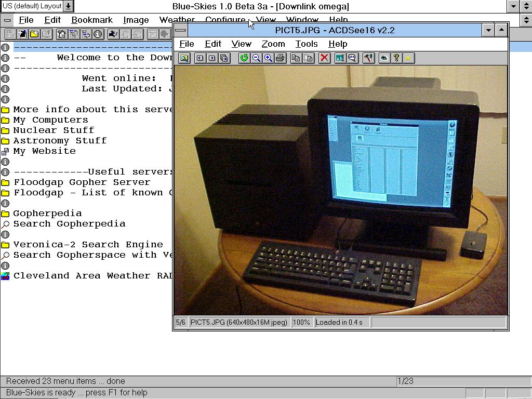Image resolution: width=532 pixels, height=399 pixels.
Task: Click the Browse icon in ACDSee toolbar
Action: (184, 58)
